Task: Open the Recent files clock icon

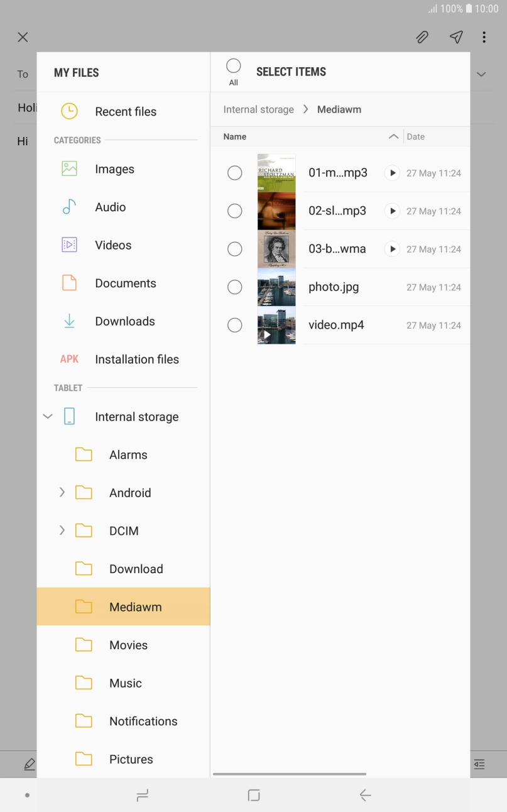Action: pyautogui.click(x=69, y=111)
